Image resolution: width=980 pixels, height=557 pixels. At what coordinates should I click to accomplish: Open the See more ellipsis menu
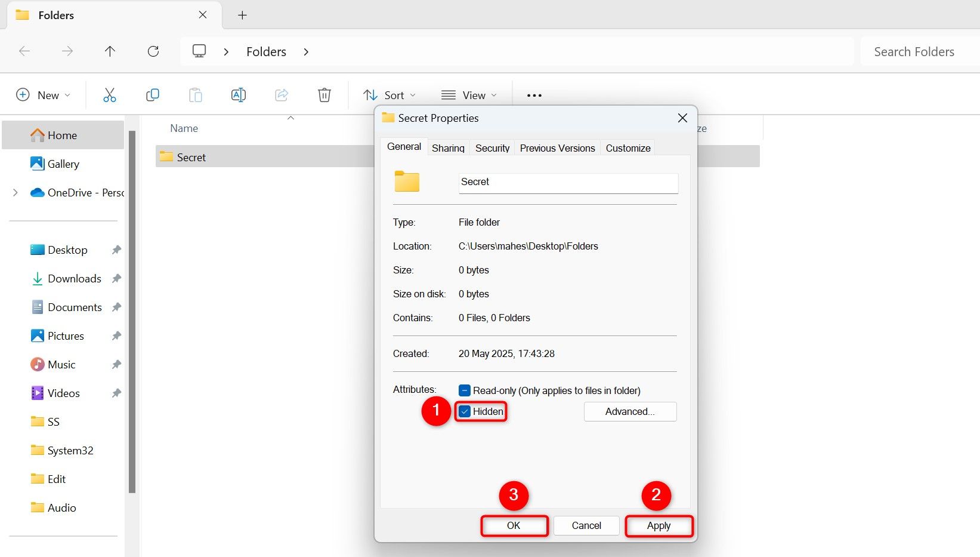[x=534, y=96]
